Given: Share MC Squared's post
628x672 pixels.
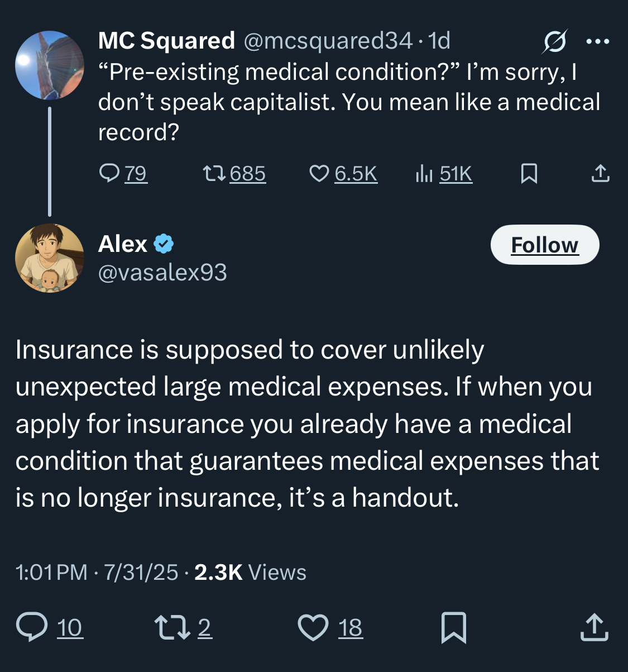Looking at the screenshot, I should click(x=600, y=174).
